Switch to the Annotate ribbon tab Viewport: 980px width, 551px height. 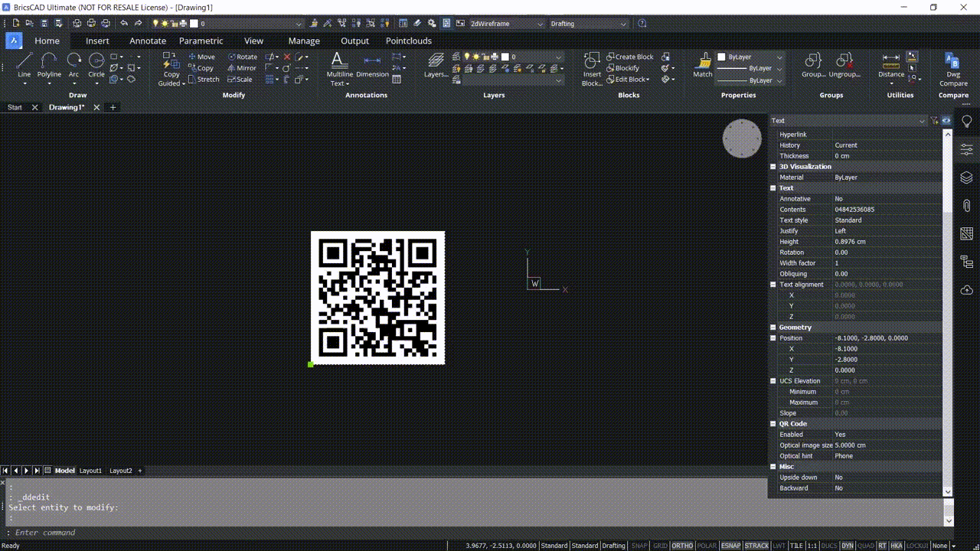tap(148, 41)
